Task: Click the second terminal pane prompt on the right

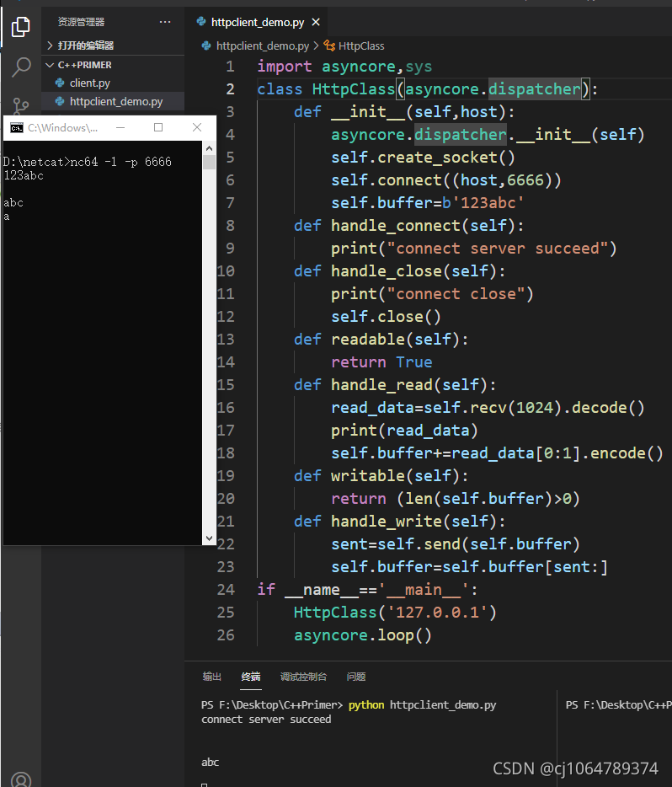Action: (618, 704)
